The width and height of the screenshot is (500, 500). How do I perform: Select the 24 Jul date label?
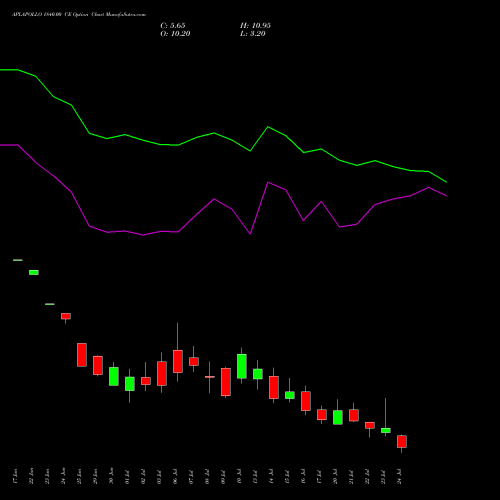pyautogui.click(x=399, y=476)
